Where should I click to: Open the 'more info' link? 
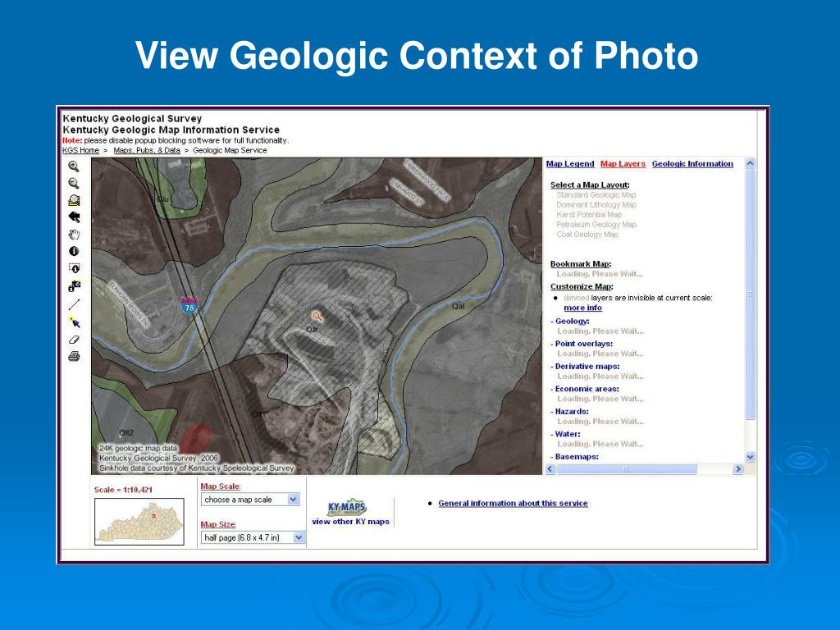tap(583, 308)
